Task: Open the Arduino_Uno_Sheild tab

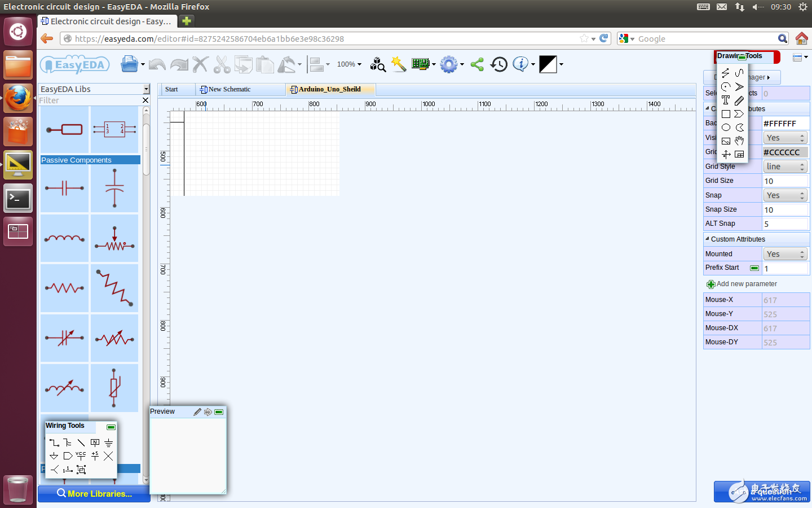Action: point(330,89)
